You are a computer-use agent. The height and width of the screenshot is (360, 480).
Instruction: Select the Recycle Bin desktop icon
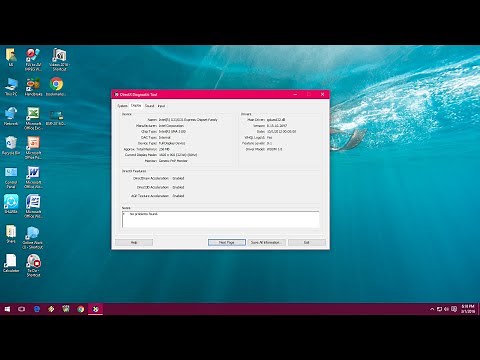click(11, 145)
